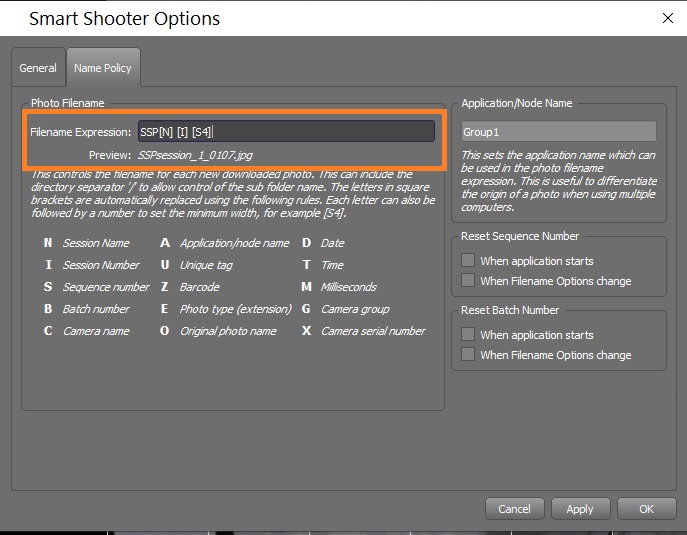Viewport: 687px width, 535px height.
Task: Toggle Reset Batch Number when Filename Options change
Action: [x=468, y=355]
